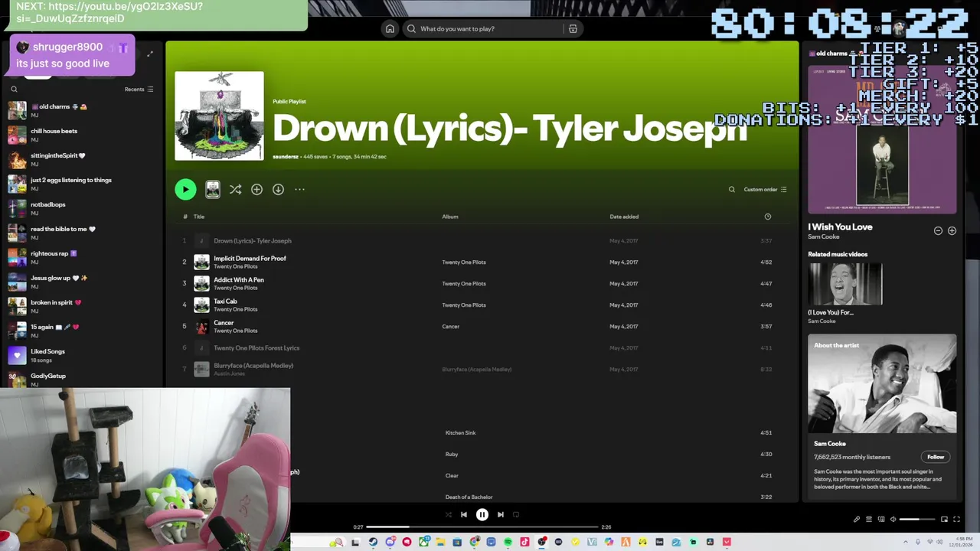Click the TikTok icon in the taskbar
The image size is (980, 551).
tap(524, 542)
